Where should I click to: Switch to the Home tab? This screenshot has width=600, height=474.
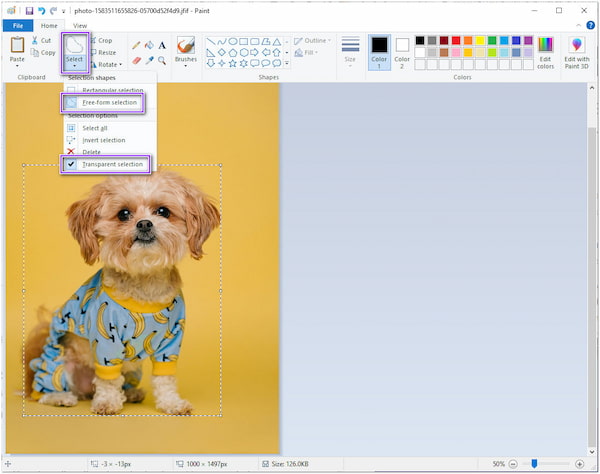click(x=49, y=26)
